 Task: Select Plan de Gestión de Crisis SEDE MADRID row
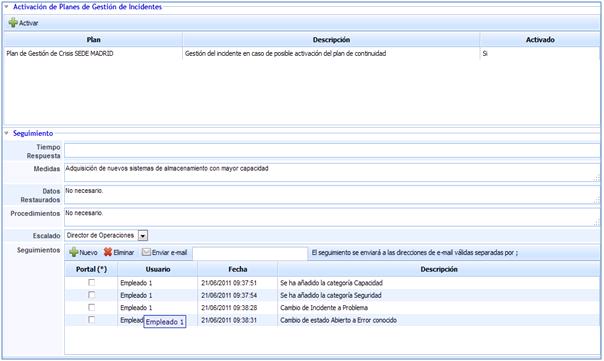pos(302,54)
